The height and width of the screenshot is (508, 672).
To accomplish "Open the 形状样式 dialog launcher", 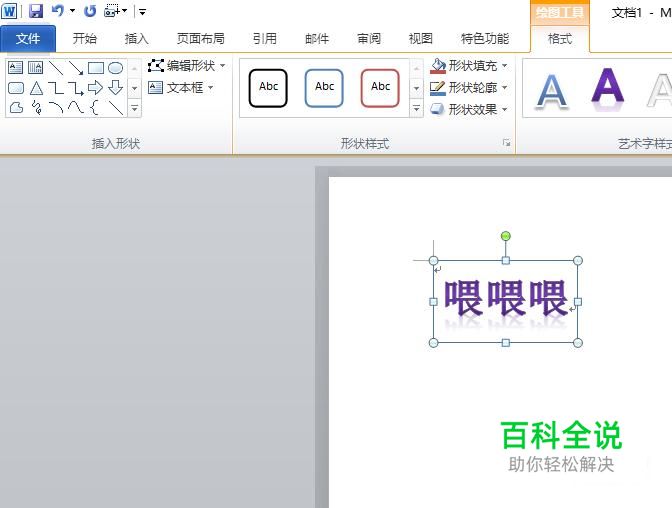I will click(x=507, y=143).
